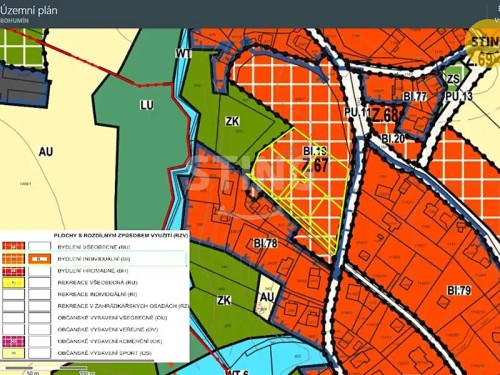The width and height of the screenshot is (500, 375).
Task: Click the LU forest area label
Action: point(147,105)
